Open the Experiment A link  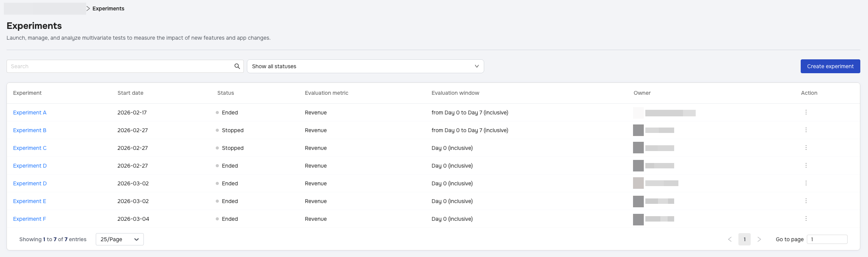point(30,113)
